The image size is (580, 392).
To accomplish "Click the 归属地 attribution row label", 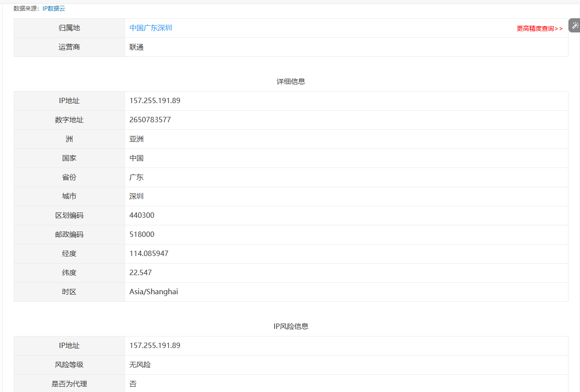I will coord(69,28).
